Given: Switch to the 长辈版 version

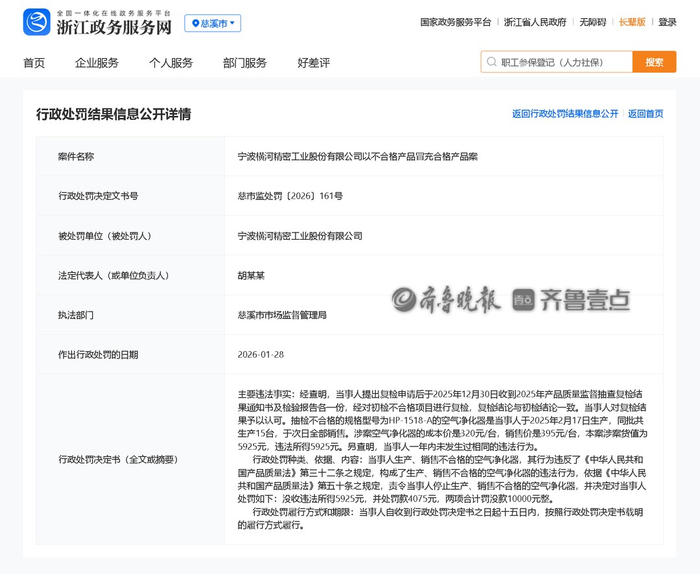Looking at the screenshot, I should coord(632,22).
